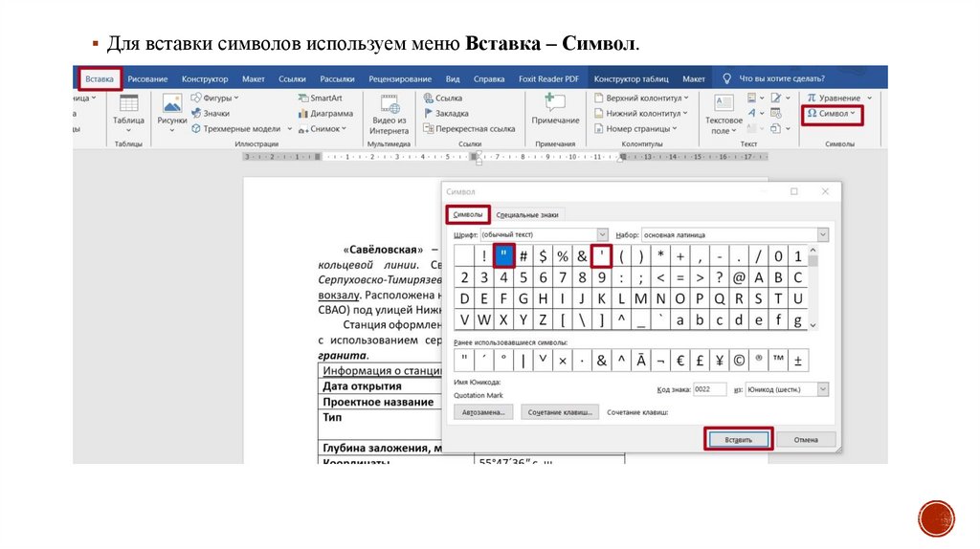Image resolution: width=980 pixels, height=549 pixels.
Task: Click the Вставить button
Action: (x=738, y=440)
